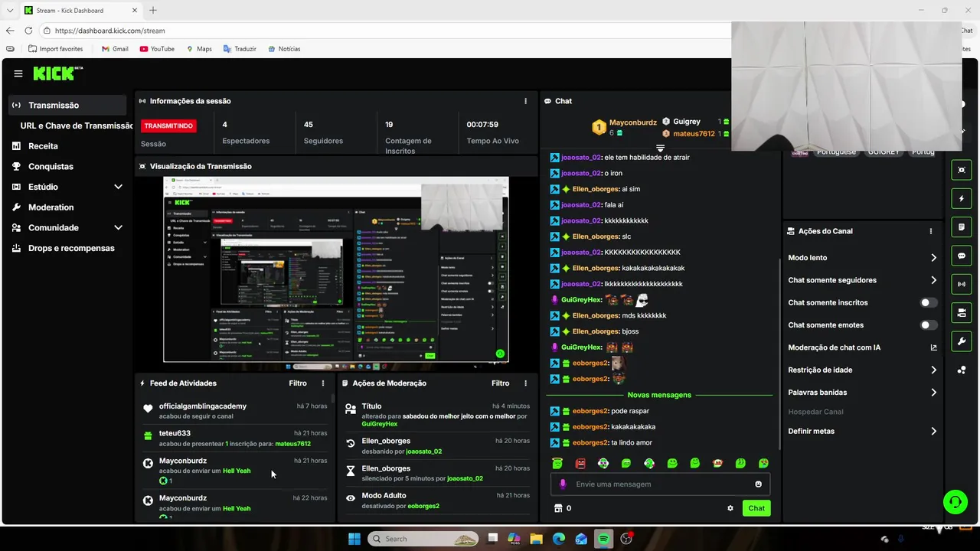Image resolution: width=980 pixels, height=551 pixels.
Task: Expand the Comunidade sidebar section
Action: 118,227
